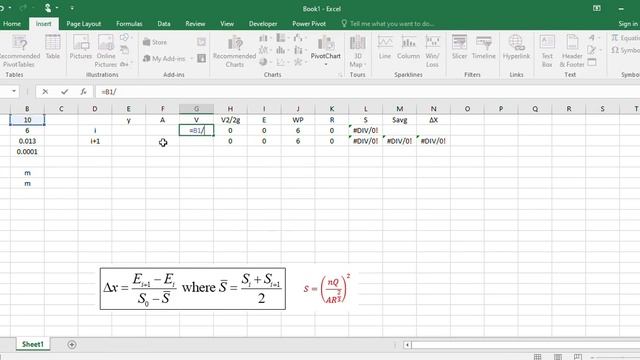
Task: Expand Charts group dialog launcher
Action: (340, 75)
